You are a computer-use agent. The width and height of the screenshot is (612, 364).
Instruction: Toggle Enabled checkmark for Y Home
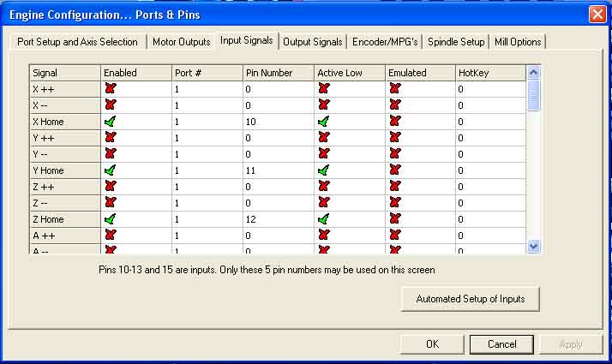111,170
